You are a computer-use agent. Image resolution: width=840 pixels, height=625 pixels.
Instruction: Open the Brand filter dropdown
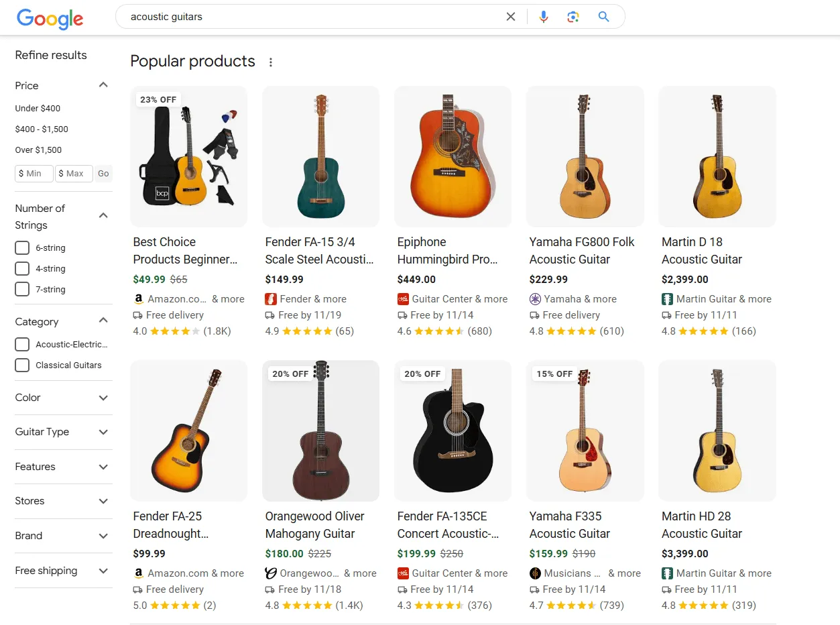[x=103, y=536]
